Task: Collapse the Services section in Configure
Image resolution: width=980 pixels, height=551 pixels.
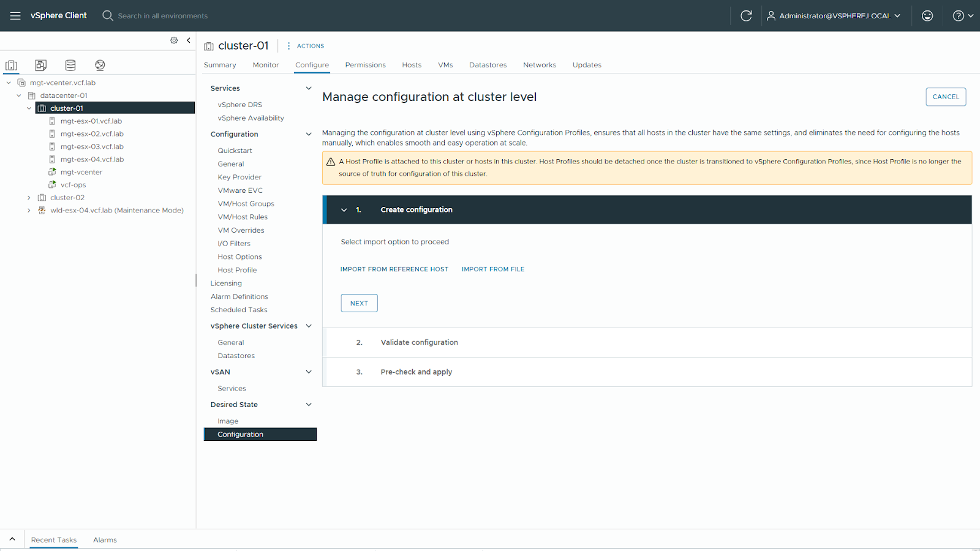Action: [309, 88]
